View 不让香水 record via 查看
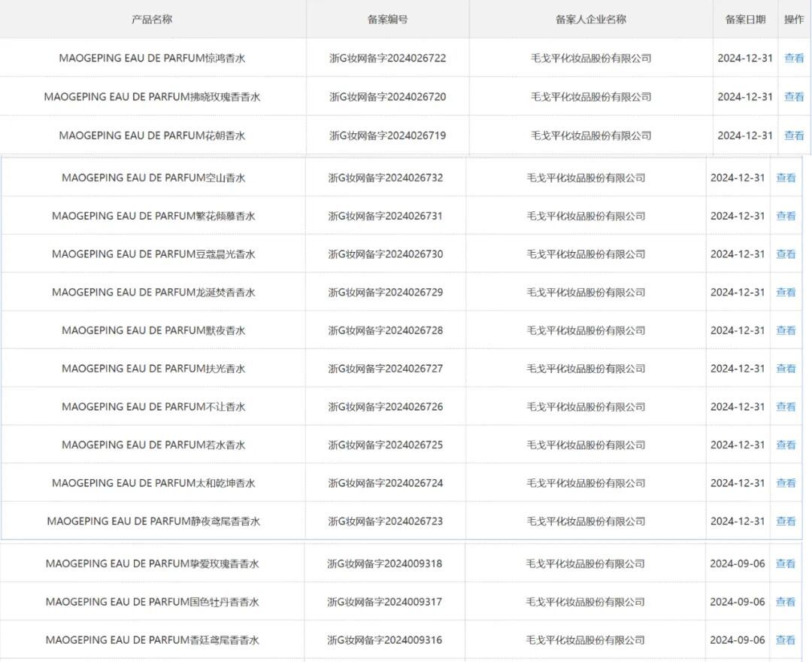The width and height of the screenshot is (812, 662). 786,407
